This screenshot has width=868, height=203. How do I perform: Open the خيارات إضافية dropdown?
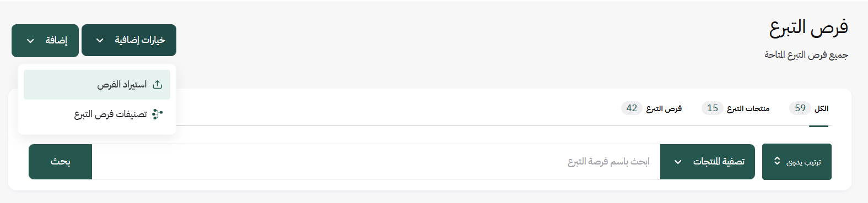(129, 40)
